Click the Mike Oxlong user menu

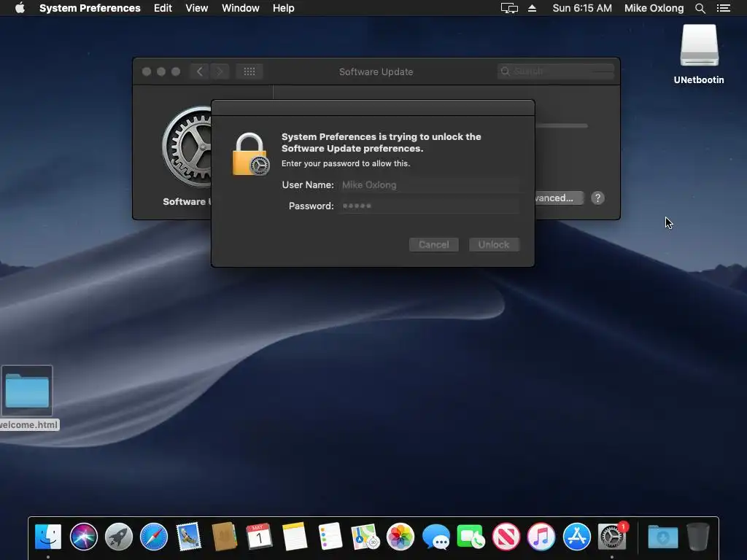click(x=654, y=8)
